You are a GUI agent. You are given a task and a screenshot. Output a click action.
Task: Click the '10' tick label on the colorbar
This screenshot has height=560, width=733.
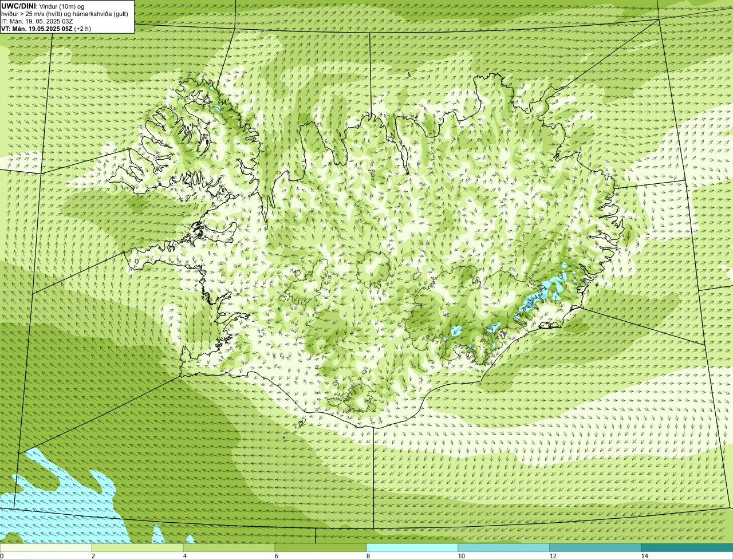pos(461,556)
